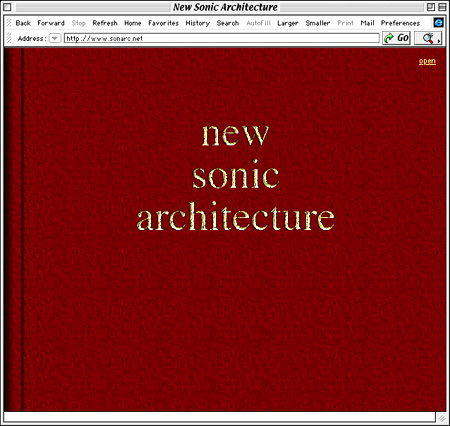Open the magnifying glass search button

[x=428, y=38]
